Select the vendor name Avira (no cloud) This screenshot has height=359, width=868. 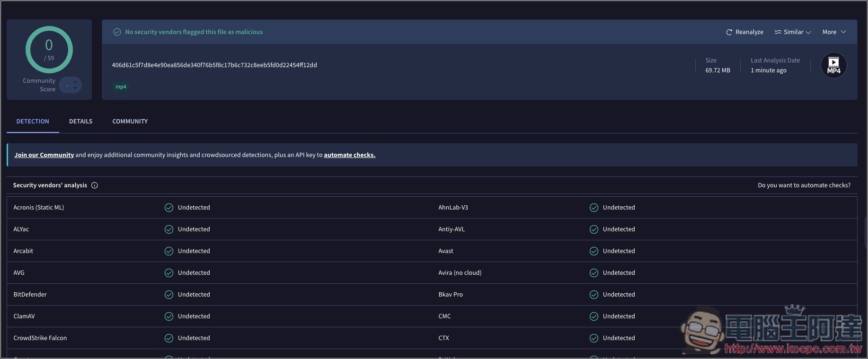click(x=460, y=273)
